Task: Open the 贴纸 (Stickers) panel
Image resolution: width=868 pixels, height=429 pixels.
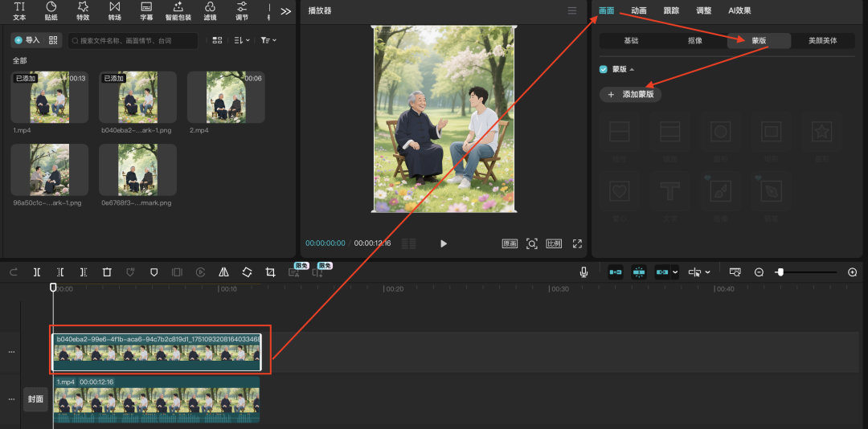Action: (x=51, y=10)
